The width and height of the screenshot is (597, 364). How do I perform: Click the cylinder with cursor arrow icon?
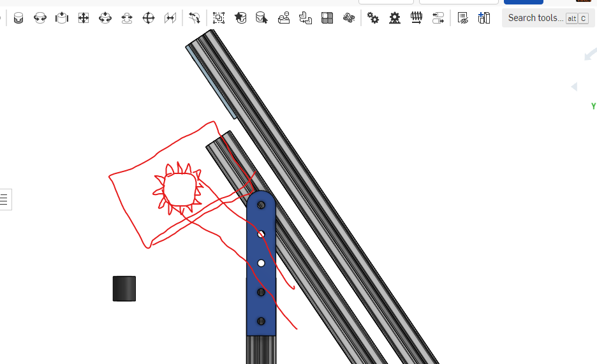(x=262, y=18)
